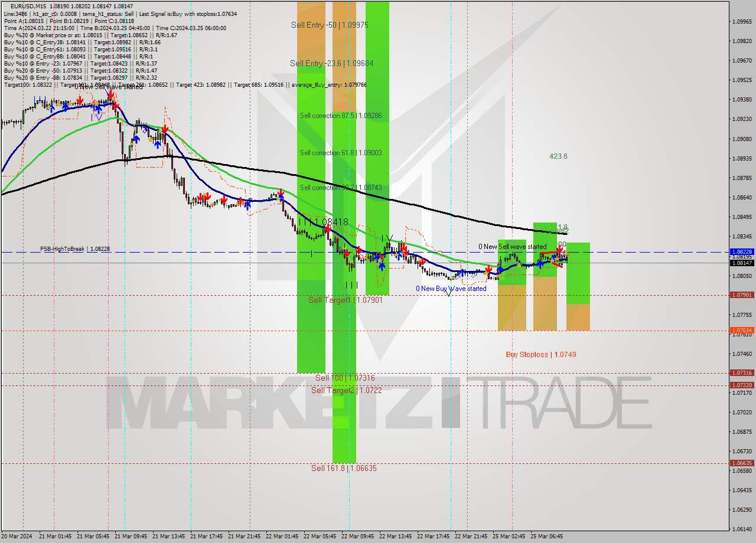756x543 pixels.
Task: Click the red 1.07901 price tag on axis
Action: [742, 295]
